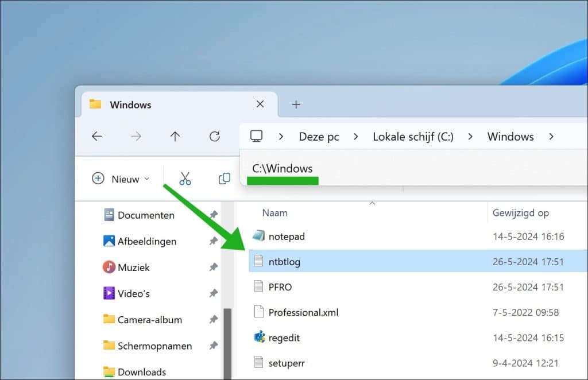Screen dimensions: 588x380
Task: Go back with the left arrow
Action: click(96, 136)
